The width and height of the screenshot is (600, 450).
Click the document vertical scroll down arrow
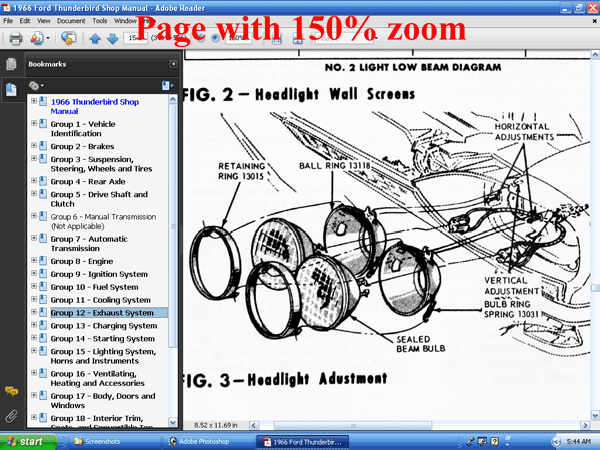pos(595,415)
